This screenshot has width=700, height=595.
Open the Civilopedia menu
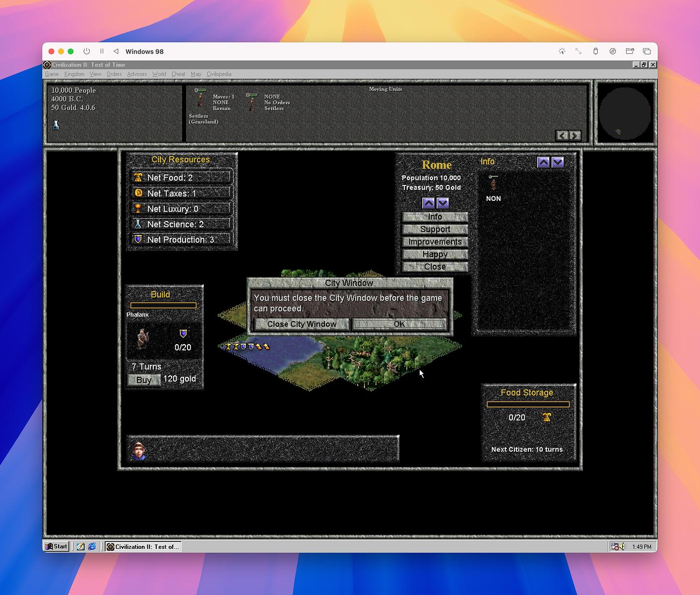pos(219,74)
